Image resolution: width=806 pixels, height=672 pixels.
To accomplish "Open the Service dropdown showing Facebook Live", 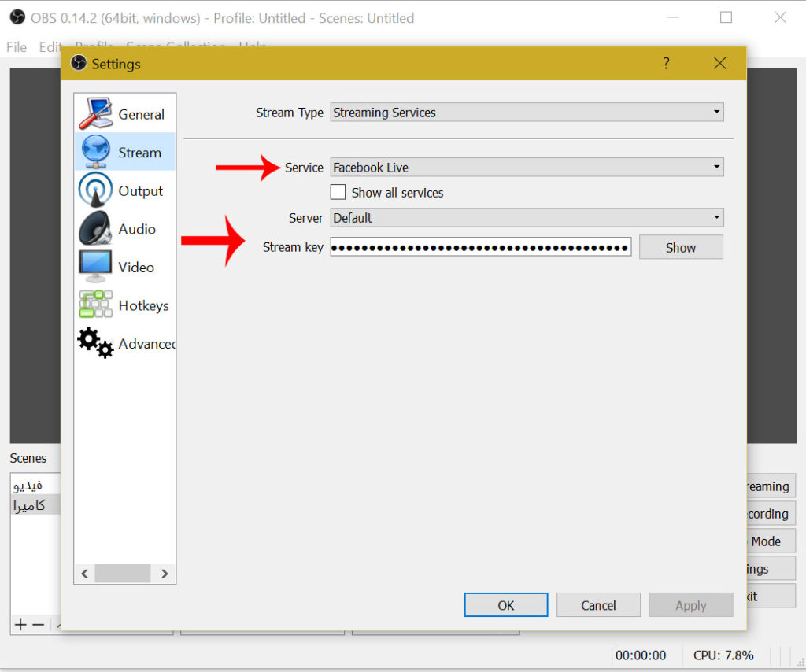I will tap(527, 167).
